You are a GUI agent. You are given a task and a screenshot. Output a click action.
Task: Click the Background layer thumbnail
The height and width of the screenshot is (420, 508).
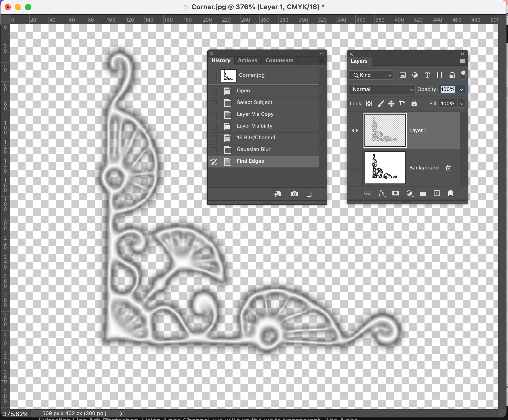pyautogui.click(x=385, y=168)
